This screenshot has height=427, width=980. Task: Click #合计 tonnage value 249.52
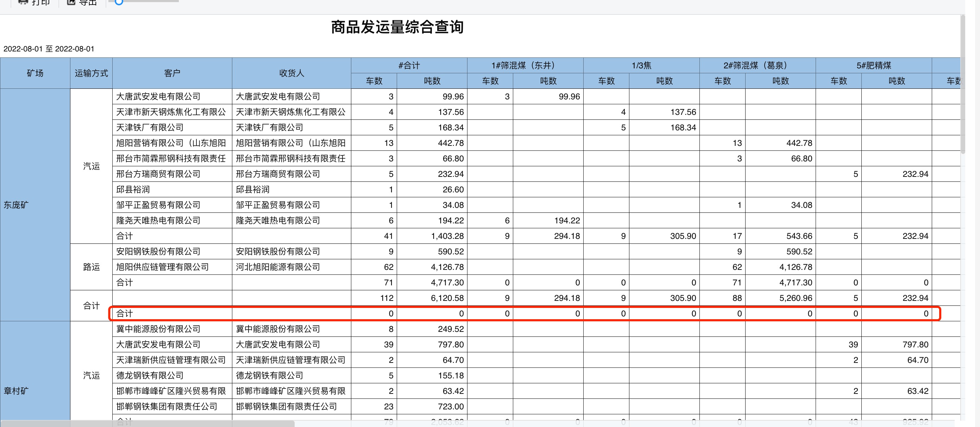[x=451, y=329]
